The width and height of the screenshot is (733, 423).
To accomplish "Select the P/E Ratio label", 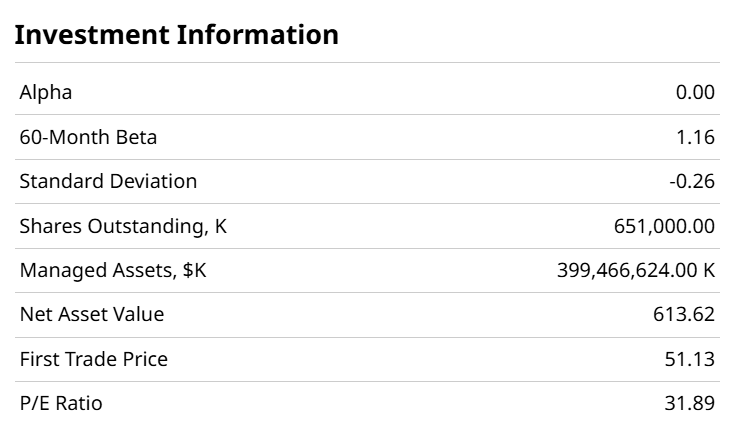I will coord(61,403).
